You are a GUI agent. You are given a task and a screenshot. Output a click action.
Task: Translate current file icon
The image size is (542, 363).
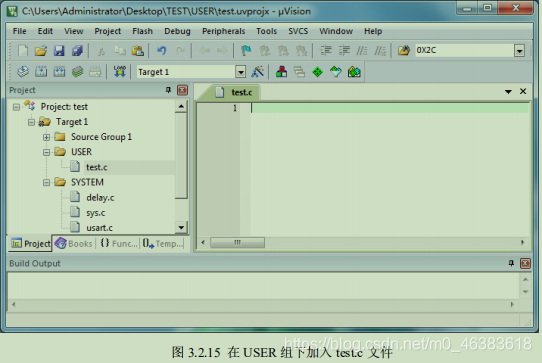[x=23, y=72]
